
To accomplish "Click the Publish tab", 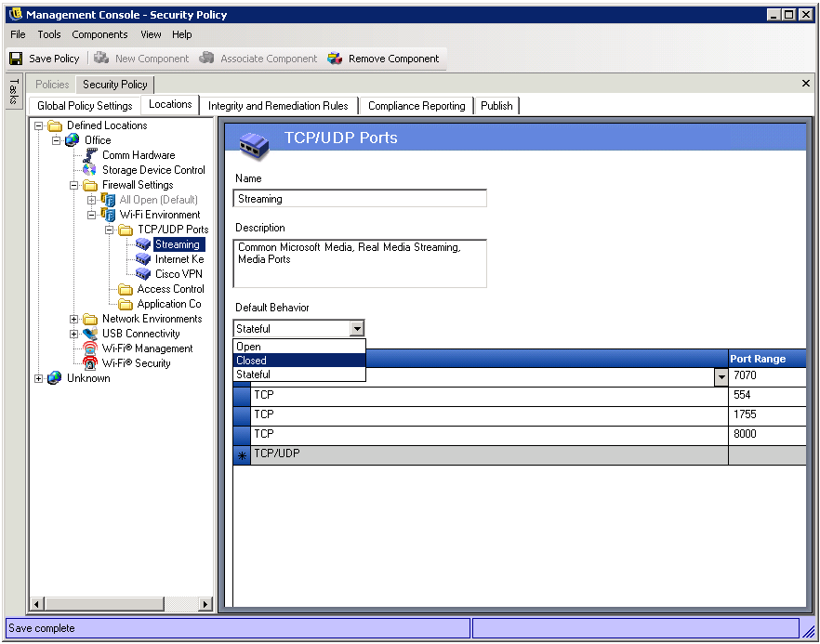I will (496, 106).
